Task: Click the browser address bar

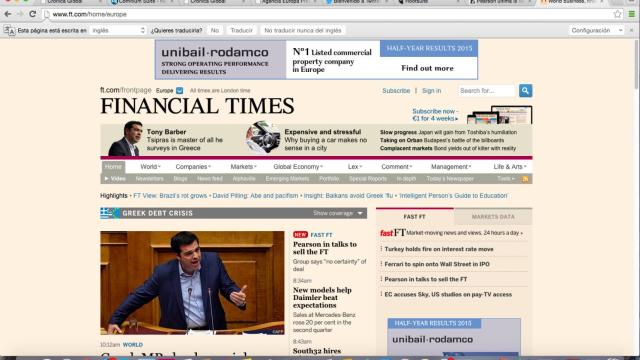Action: [x=327, y=14]
